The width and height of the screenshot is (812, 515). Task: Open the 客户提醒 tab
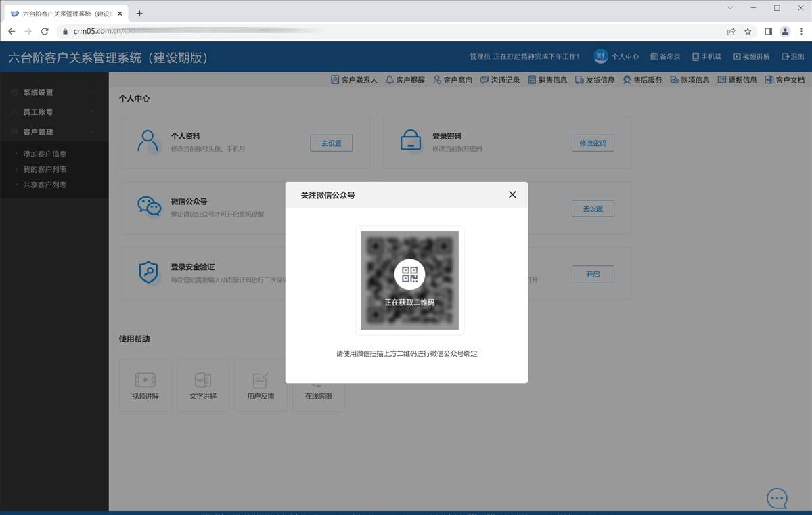[405, 80]
